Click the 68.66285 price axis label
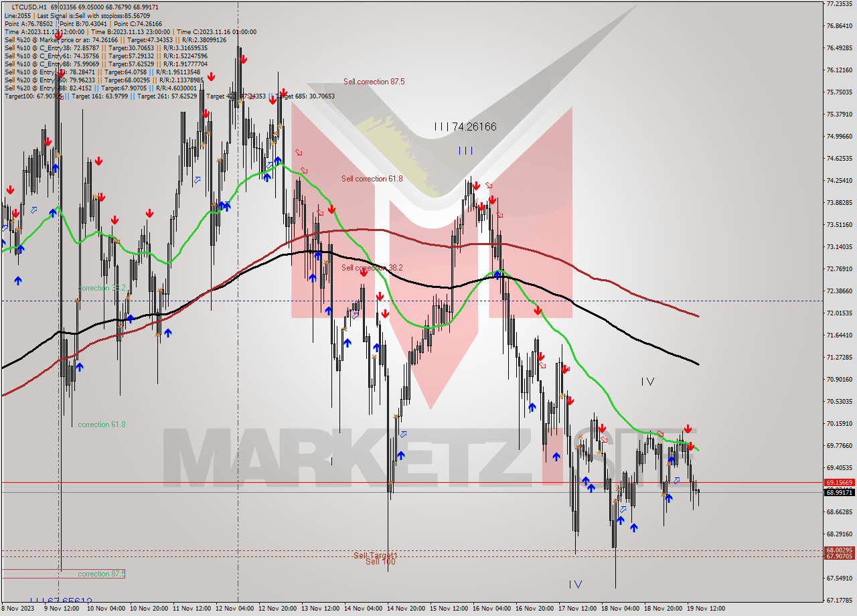The image size is (857, 616). (839, 512)
